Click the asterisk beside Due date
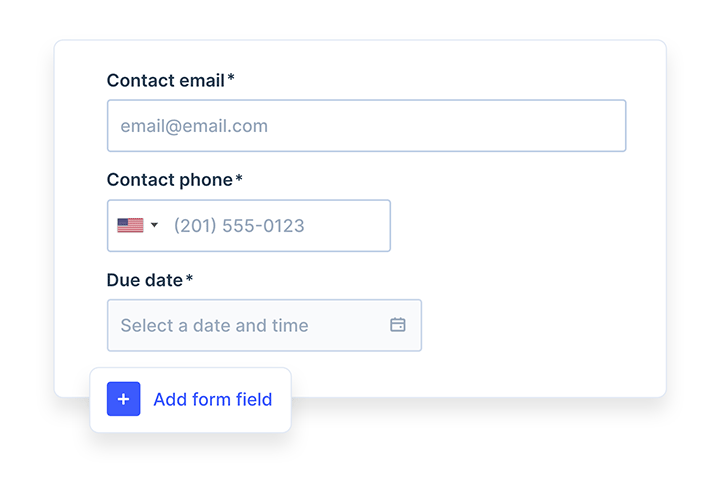This screenshot has width=720, height=480. [x=189, y=279]
